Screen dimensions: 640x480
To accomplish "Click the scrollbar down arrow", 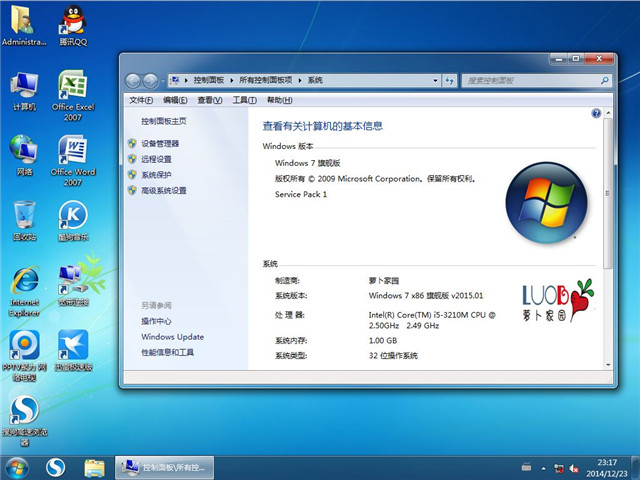I will click(608, 365).
